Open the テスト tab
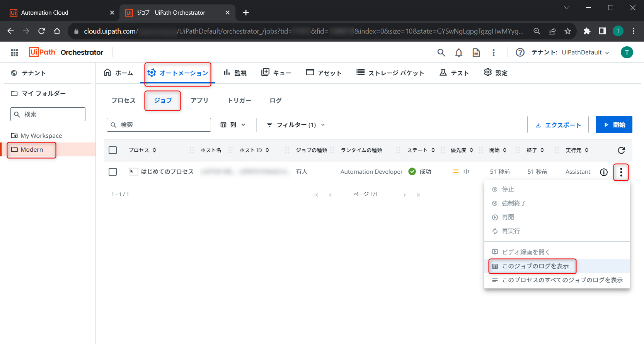Image resolution: width=644 pixels, height=344 pixels. click(454, 73)
